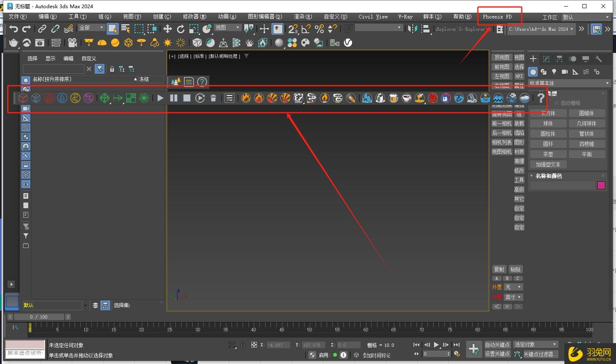Toggle the scene explorer lock icon
The width and height of the screenshot is (616, 364).
tap(112, 69)
